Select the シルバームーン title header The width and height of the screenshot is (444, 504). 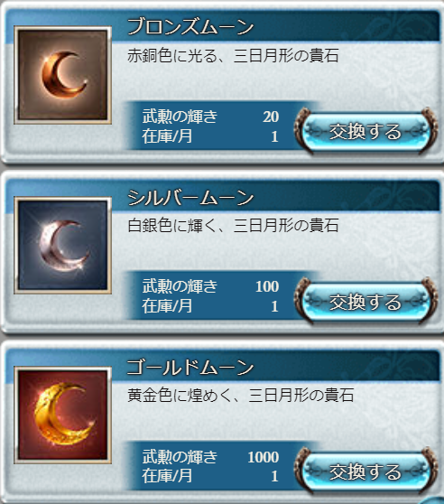pos(190,197)
